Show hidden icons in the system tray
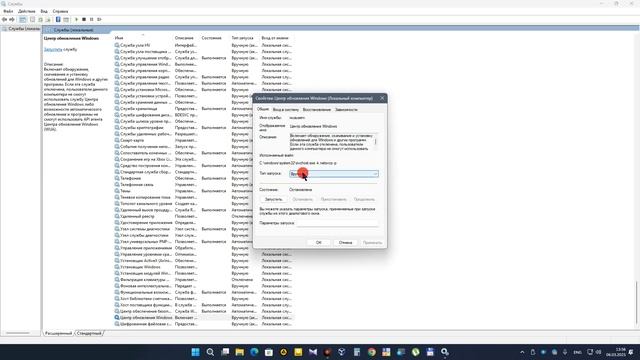This screenshot has height=360, width=640. 522,352
